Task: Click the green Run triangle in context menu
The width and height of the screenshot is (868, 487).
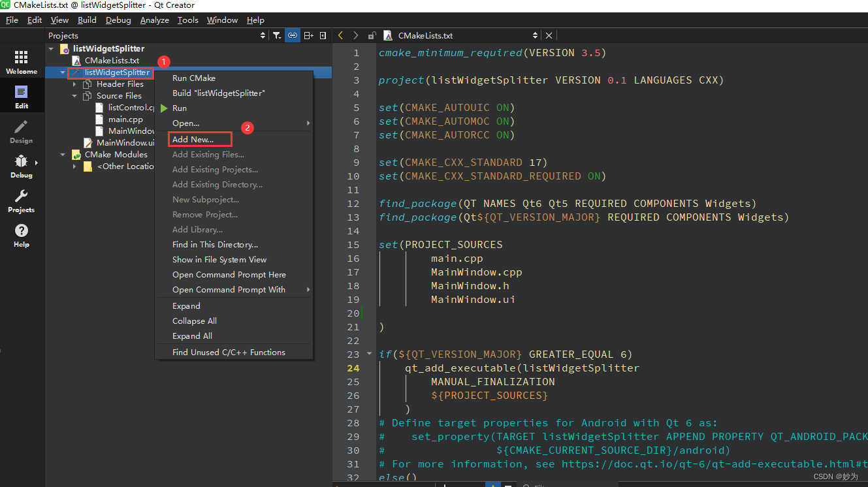Action: point(164,108)
